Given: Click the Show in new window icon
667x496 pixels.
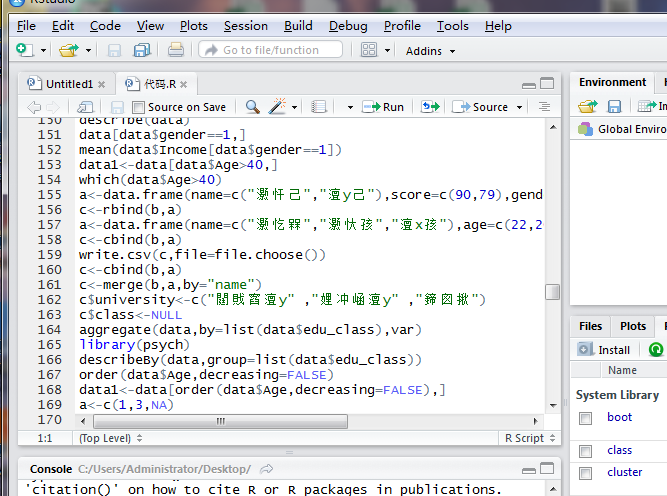Looking at the screenshot, I should (x=85, y=107).
